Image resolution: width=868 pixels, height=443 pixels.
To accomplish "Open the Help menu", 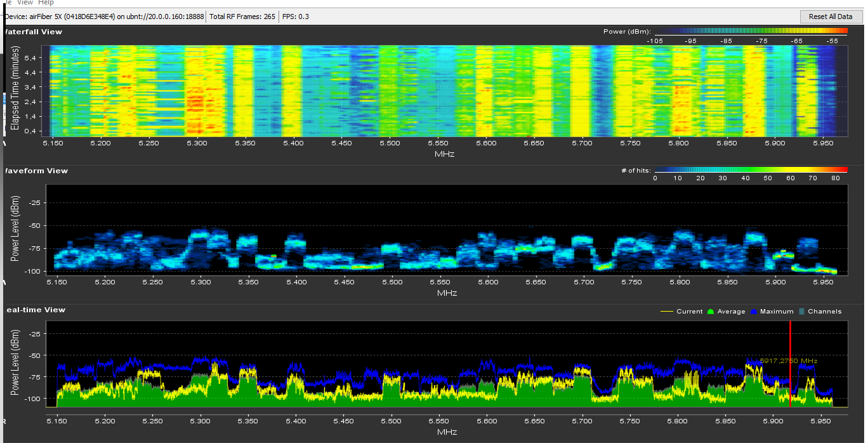I will [46, 3].
